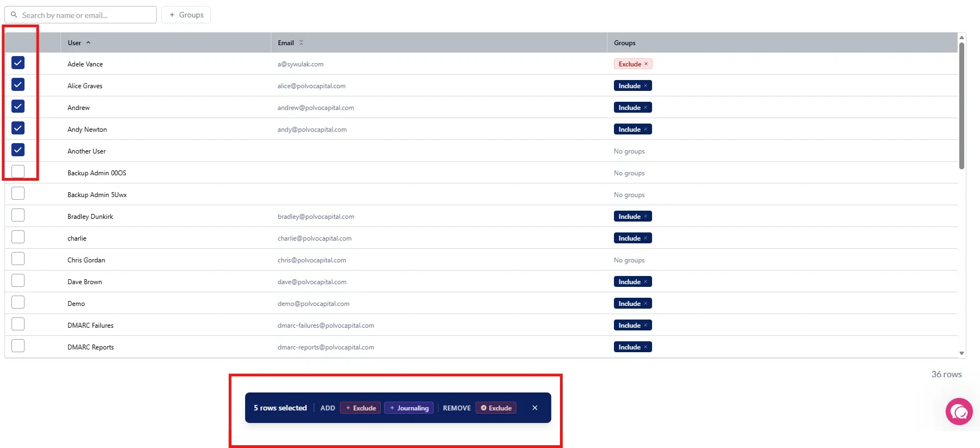Image resolution: width=980 pixels, height=448 pixels.
Task: Add Journaling group to selected rows
Action: click(x=409, y=408)
